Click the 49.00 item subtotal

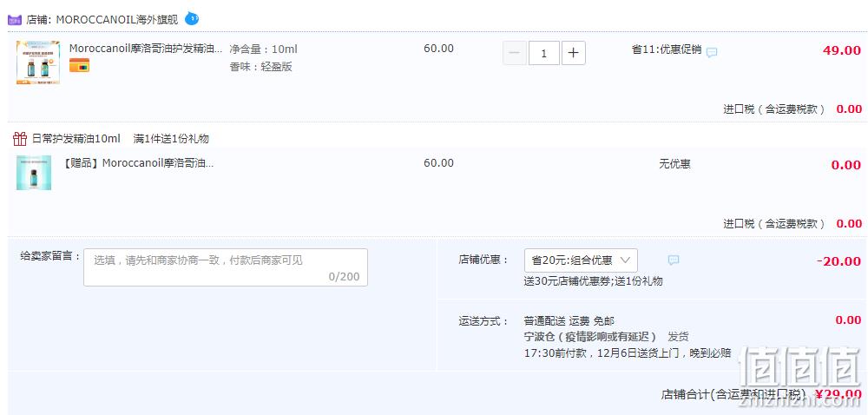coord(841,50)
